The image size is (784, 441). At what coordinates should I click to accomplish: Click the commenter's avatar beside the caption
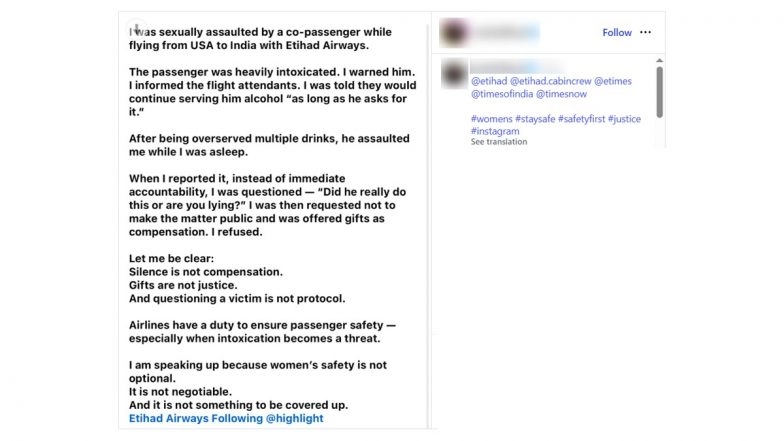click(454, 73)
